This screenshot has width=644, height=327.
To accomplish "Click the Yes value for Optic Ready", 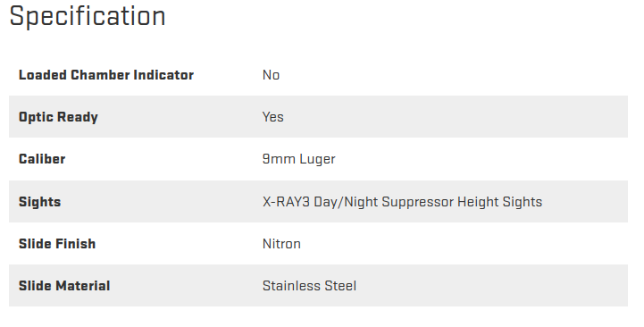I will click(x=273, y=117).
